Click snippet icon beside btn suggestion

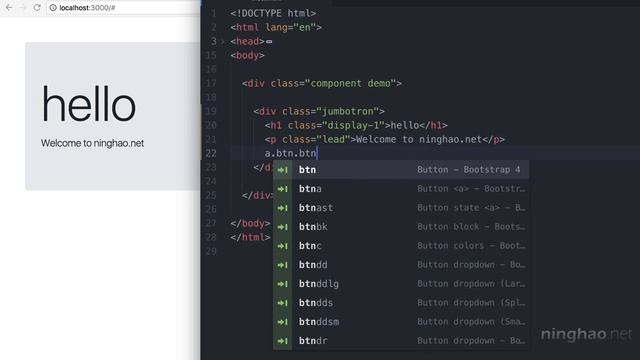pos(282,170)
